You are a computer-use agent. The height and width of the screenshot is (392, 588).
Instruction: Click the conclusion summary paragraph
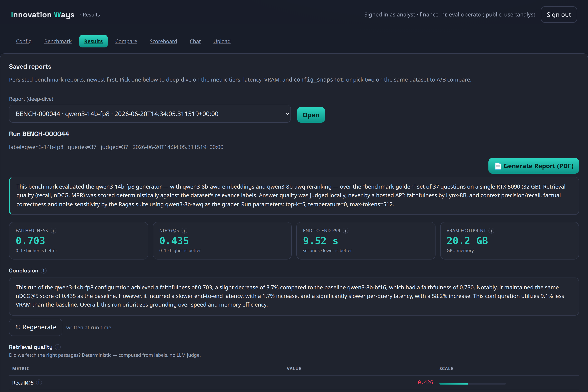[x=294, y=296]
